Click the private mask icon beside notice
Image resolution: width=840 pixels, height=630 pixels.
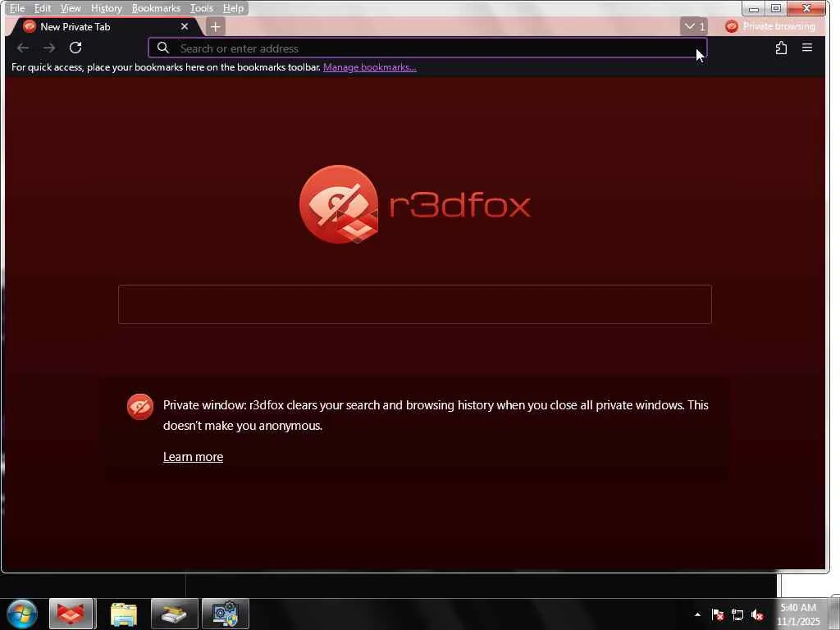pyautogui.click(x=140, y=407)
